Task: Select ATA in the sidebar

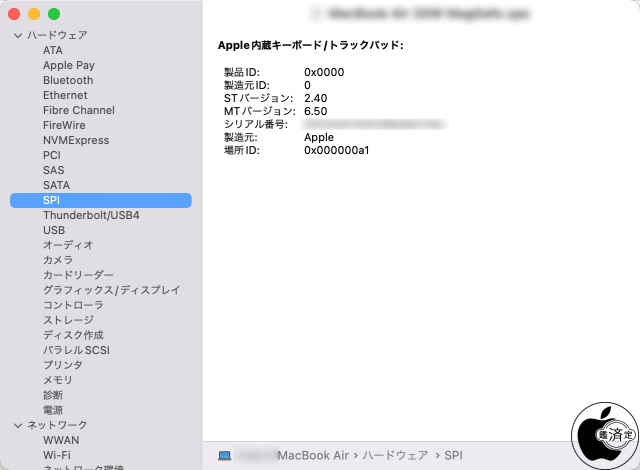Action: (x=53, y=50)
